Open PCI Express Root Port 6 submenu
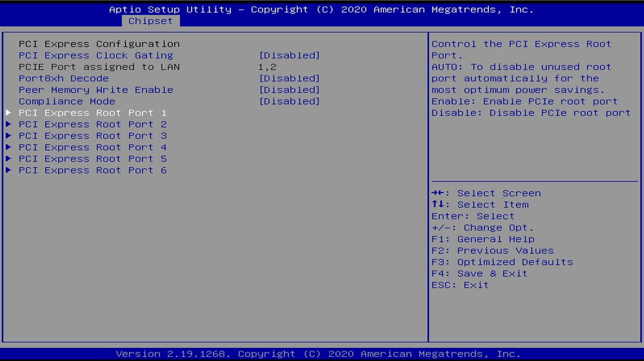This screenshot has height=361, width=644. click(93, 171)
